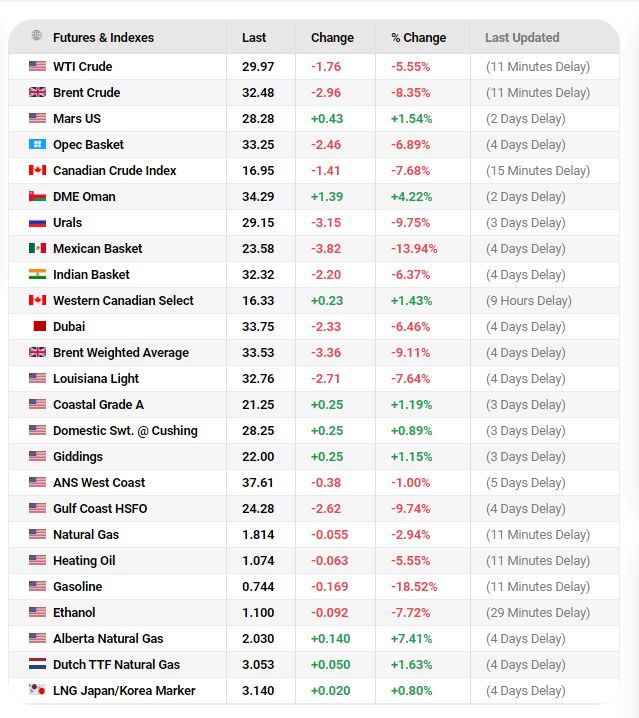Open the Natural Gas row link
This screenshot has width=639, height=718.
86,534
